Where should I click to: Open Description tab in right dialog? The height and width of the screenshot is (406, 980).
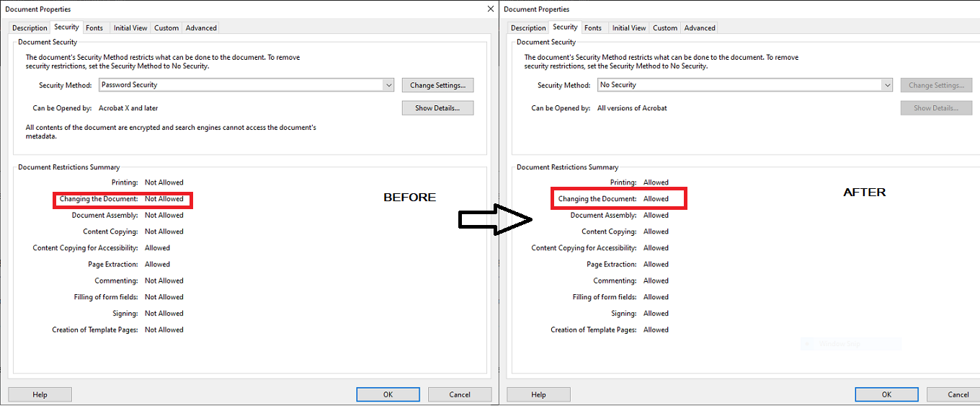point(528,28)
